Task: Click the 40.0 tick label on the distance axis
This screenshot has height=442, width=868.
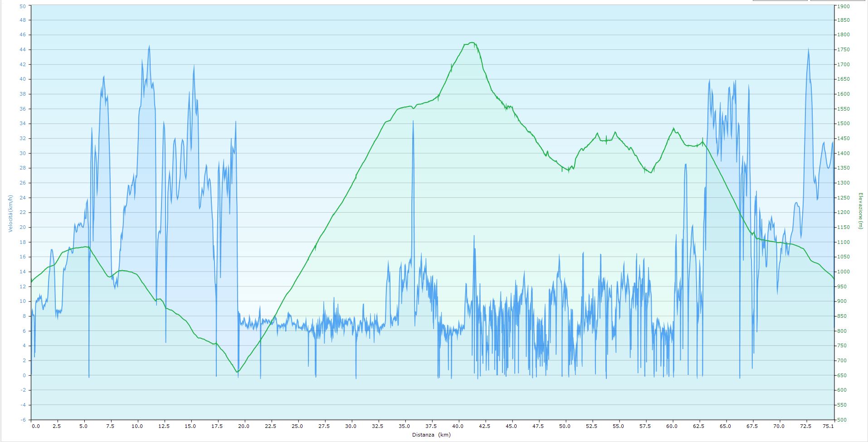Action: [458, 426]
